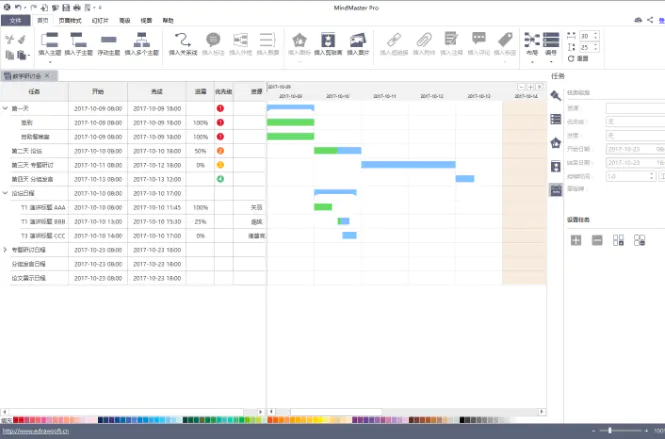The image size is (665, 439).
Task: Click the Insert Clipart icon in ribbon
Action: click(328, 40)
